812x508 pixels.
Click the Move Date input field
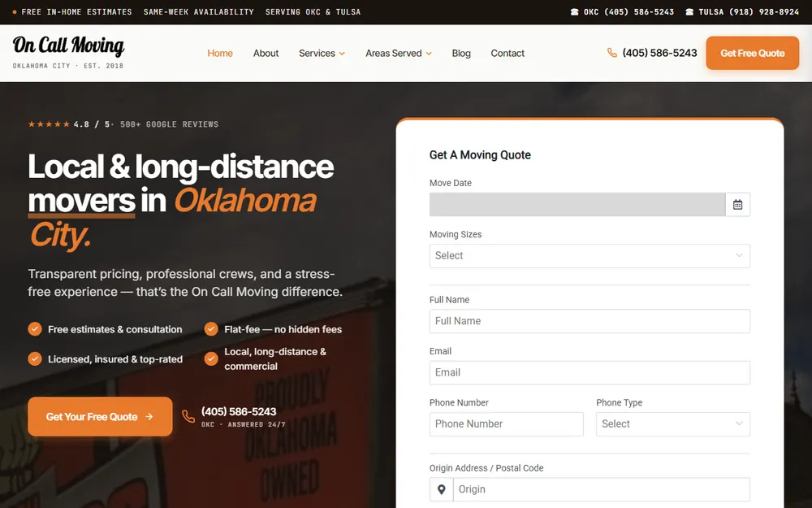pyautogui.click(x=577, y=204)
